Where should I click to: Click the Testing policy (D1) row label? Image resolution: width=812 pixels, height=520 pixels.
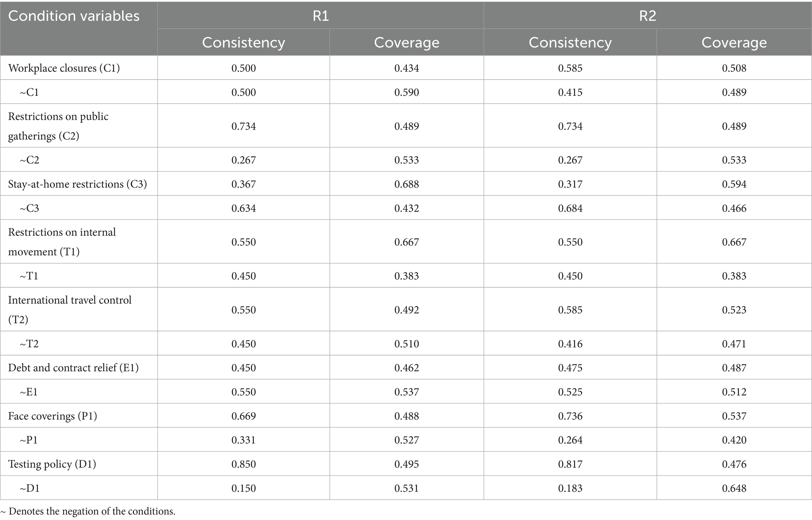pyautogui.click(x=52, y=464)
